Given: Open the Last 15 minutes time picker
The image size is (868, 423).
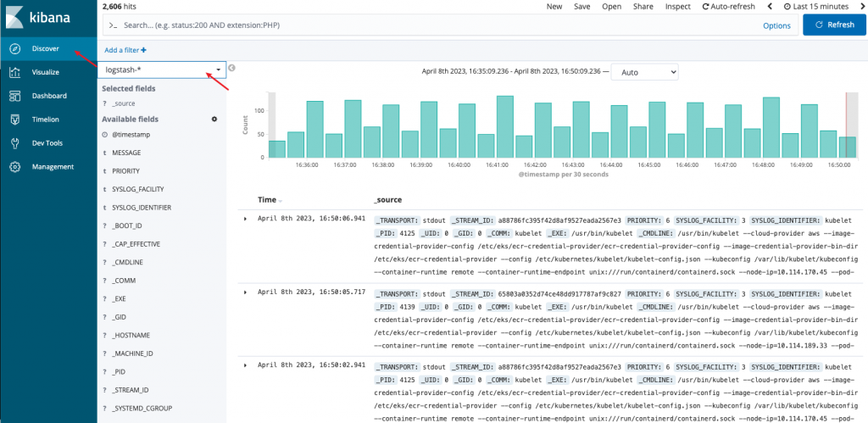Looking at the screenshot, I should (816, 7).
